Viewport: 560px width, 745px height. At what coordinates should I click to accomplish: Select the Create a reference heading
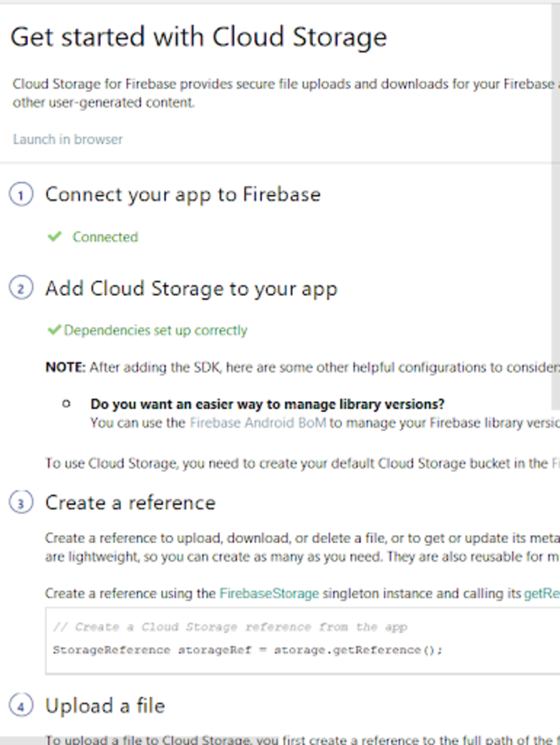130,502
